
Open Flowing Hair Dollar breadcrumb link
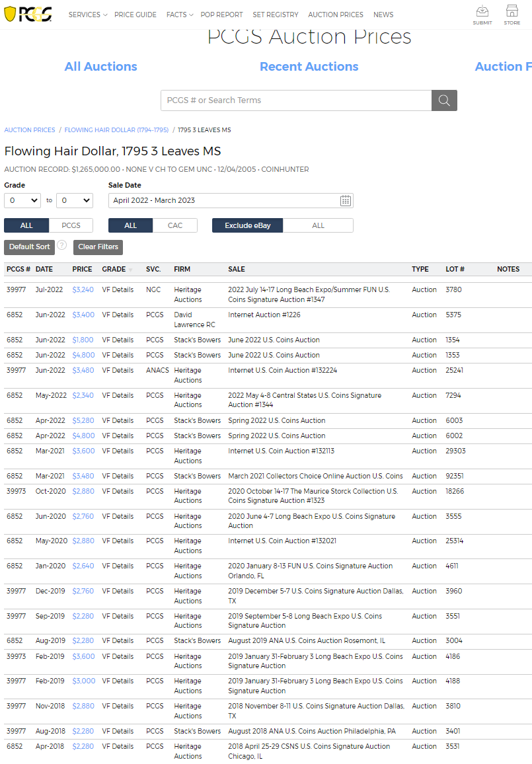tap(116, 130)
